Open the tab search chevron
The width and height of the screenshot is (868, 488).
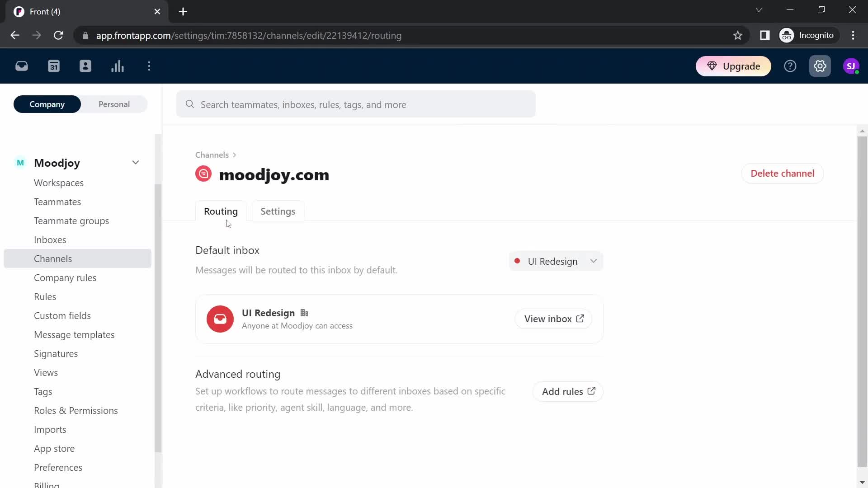759,10
